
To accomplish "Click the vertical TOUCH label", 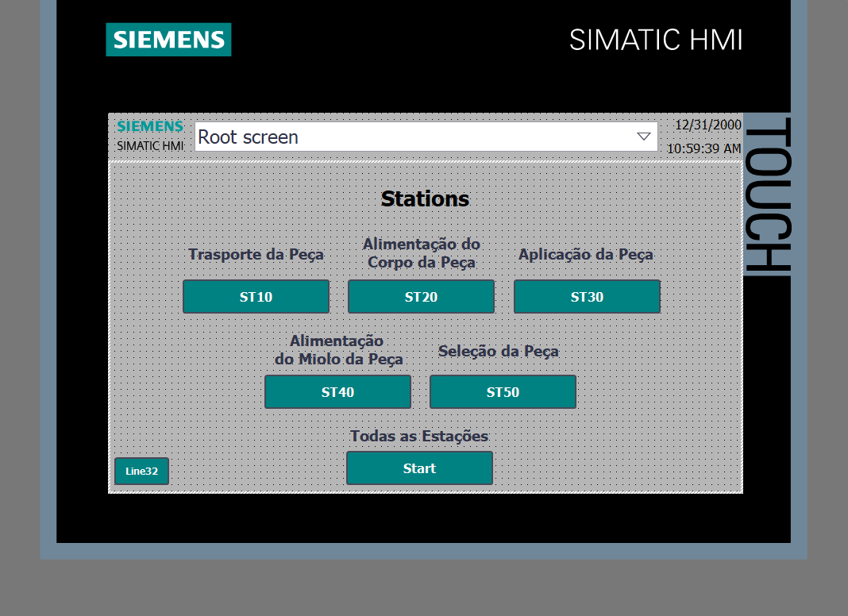I will pos(768,194).
